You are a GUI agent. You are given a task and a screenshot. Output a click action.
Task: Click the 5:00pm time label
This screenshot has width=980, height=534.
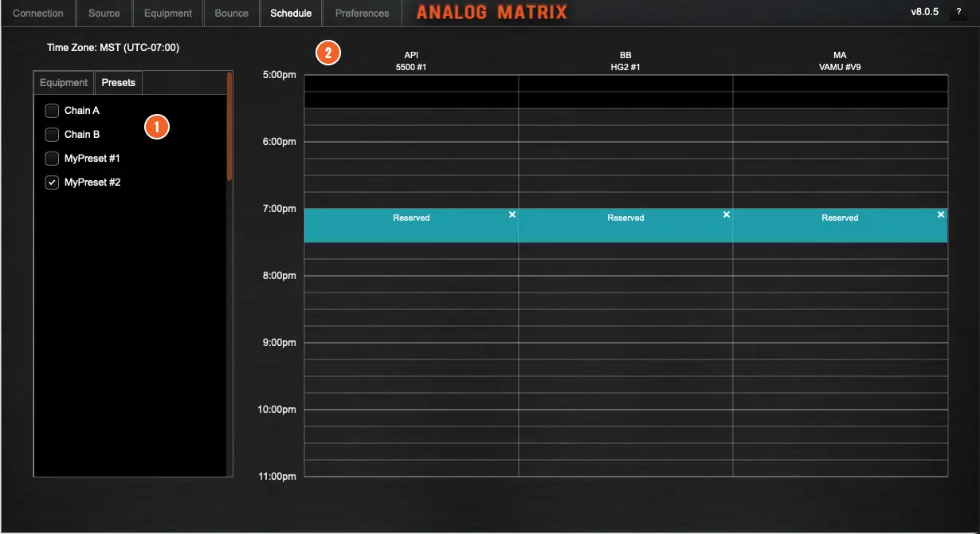point(279,75)
